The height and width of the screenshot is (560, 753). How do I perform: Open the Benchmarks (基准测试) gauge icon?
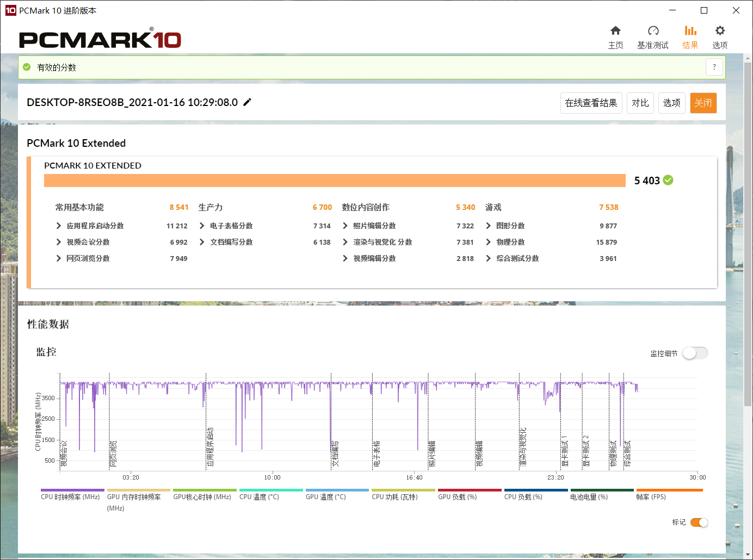click(x=653, y=31)
